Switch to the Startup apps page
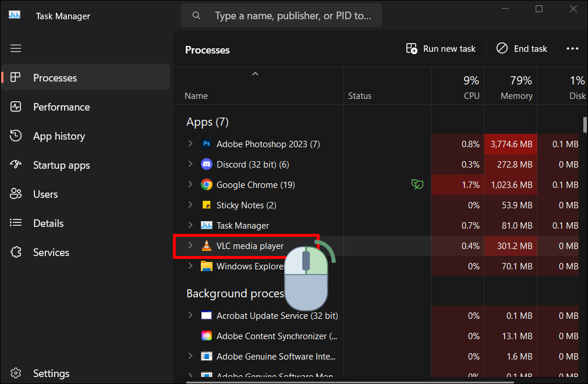The width and height of the screenshot is (588, 384). point(61,165)
